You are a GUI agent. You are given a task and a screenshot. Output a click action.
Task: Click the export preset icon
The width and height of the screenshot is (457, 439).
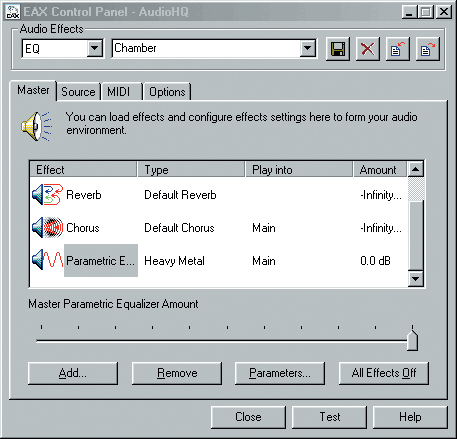(x=428, y=49)
